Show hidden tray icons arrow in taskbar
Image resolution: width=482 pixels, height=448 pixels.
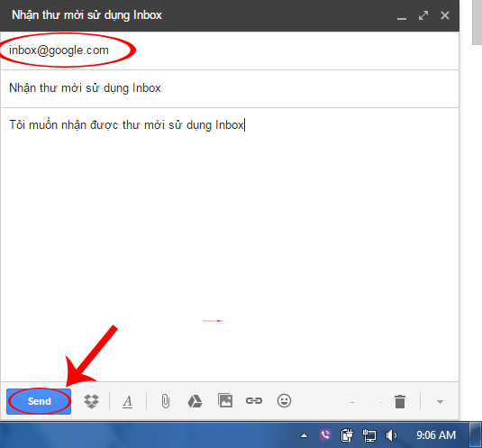click(304, 435)
